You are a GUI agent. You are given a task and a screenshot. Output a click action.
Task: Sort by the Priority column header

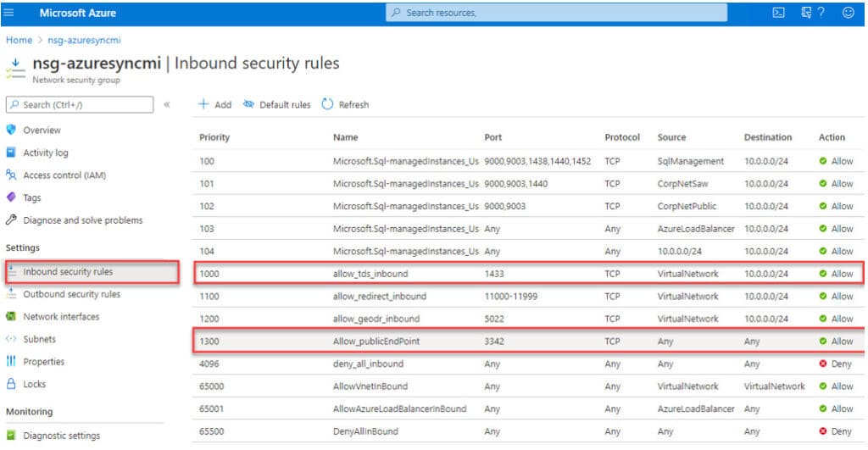click(214, 137)
